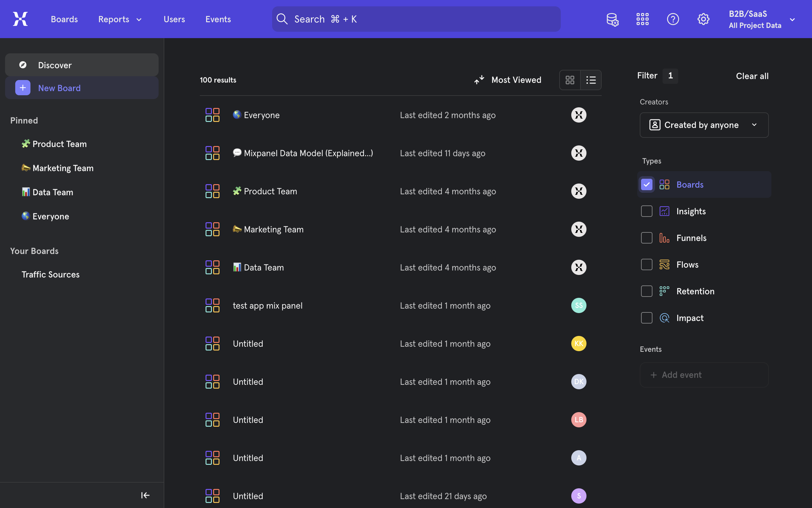This screenshot has width=812, height=508.
Task: Open the Boards nav item
Action: (64, 19)
